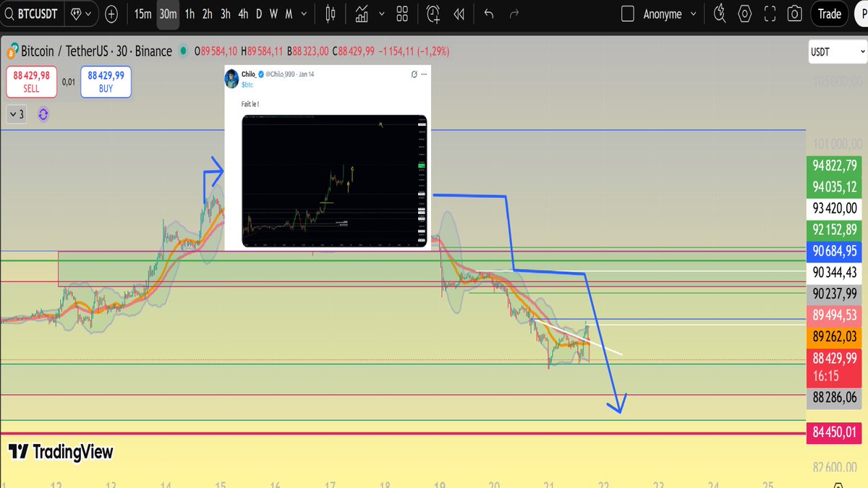The image size is (868, 488).
Task: Select the monthly M timeframe
Action: (289, 14)
